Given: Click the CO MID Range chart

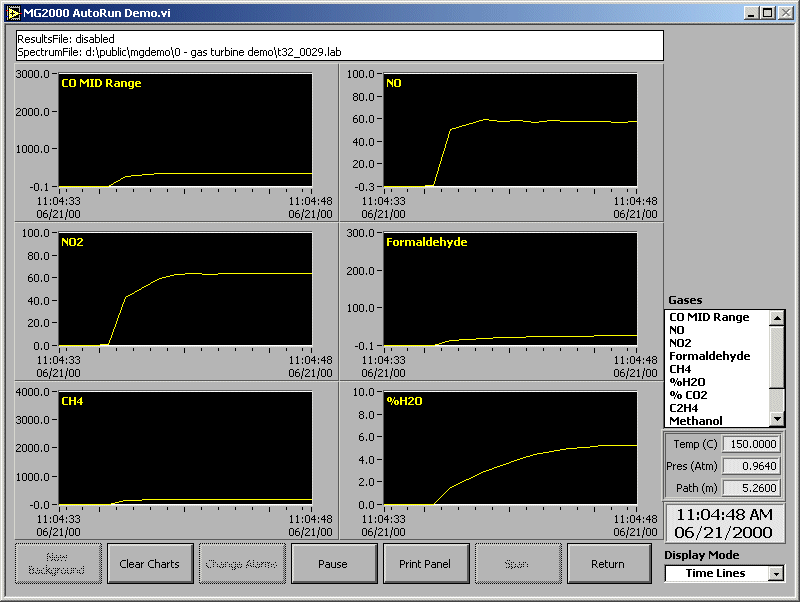Looking at the screenshot, I should tap(186, 130).
